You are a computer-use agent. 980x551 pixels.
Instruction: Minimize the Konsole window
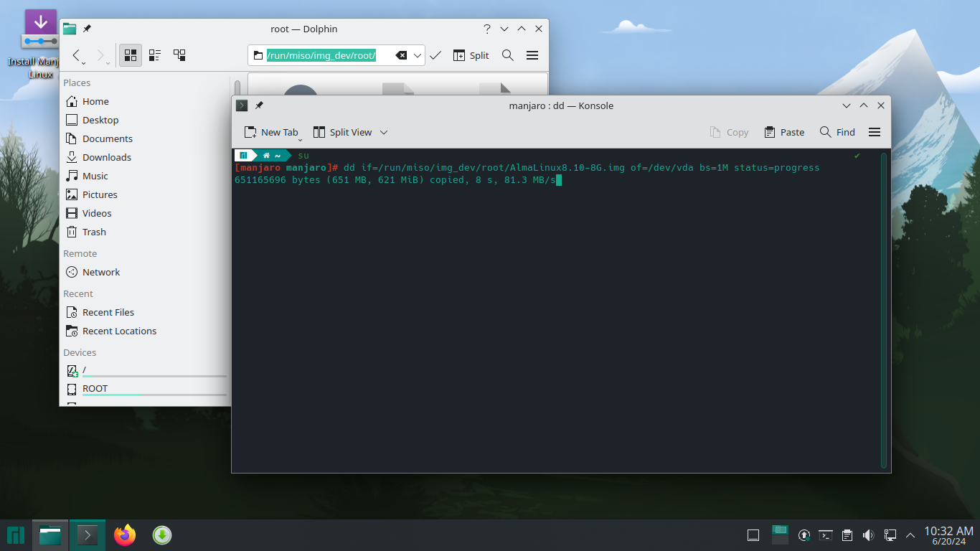847,105
